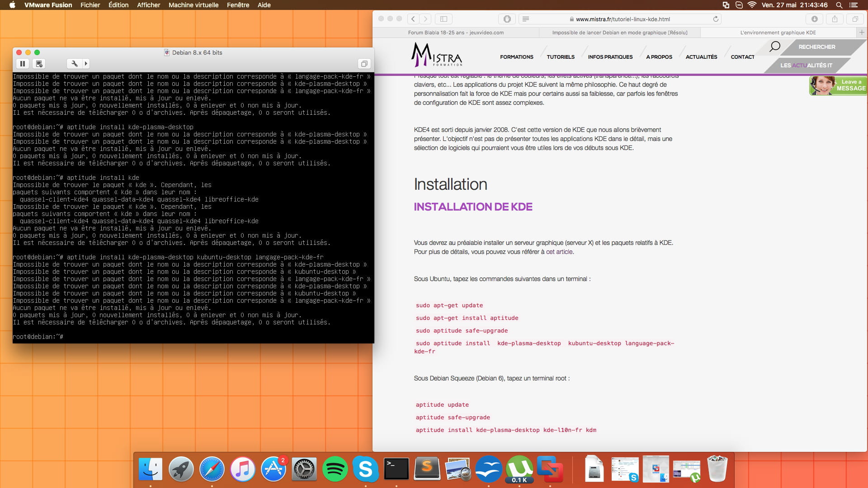The height and width of the screenshot is (488, 868).
Task: Open the Leave a Message chat widget
Action: point(838,85)
